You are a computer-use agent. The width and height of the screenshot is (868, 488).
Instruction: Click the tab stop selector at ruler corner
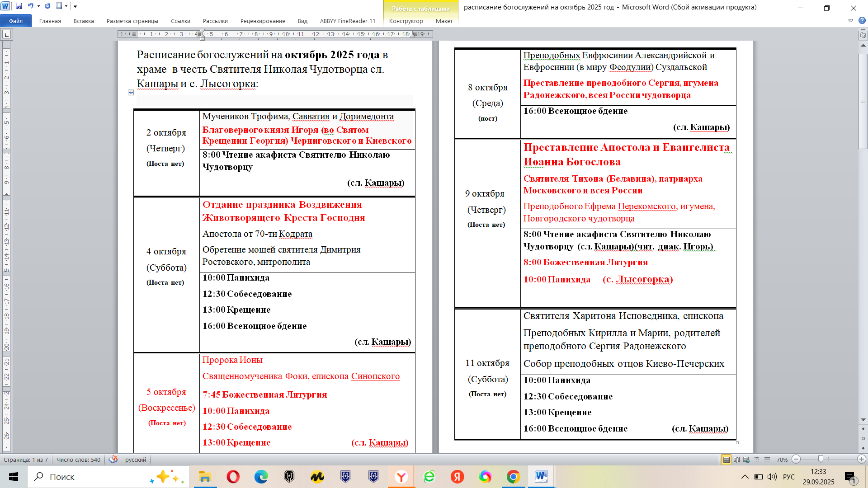pos(6,34)
